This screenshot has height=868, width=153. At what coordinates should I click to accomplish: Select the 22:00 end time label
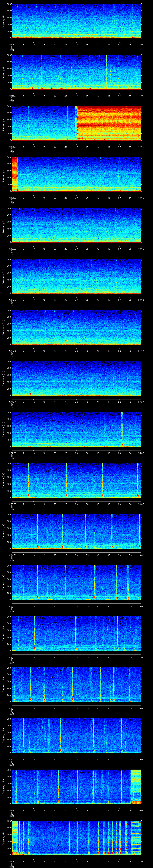point(141,402)
